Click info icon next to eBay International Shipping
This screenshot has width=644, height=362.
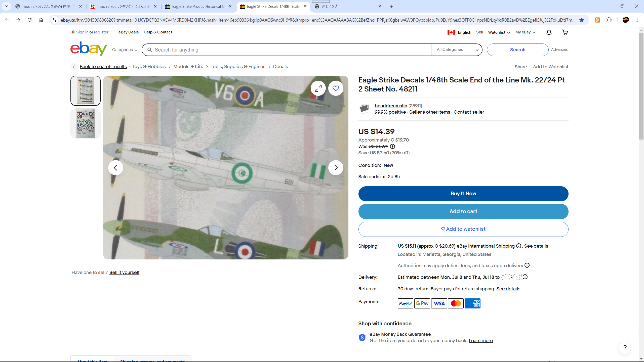tap(518, 246)
